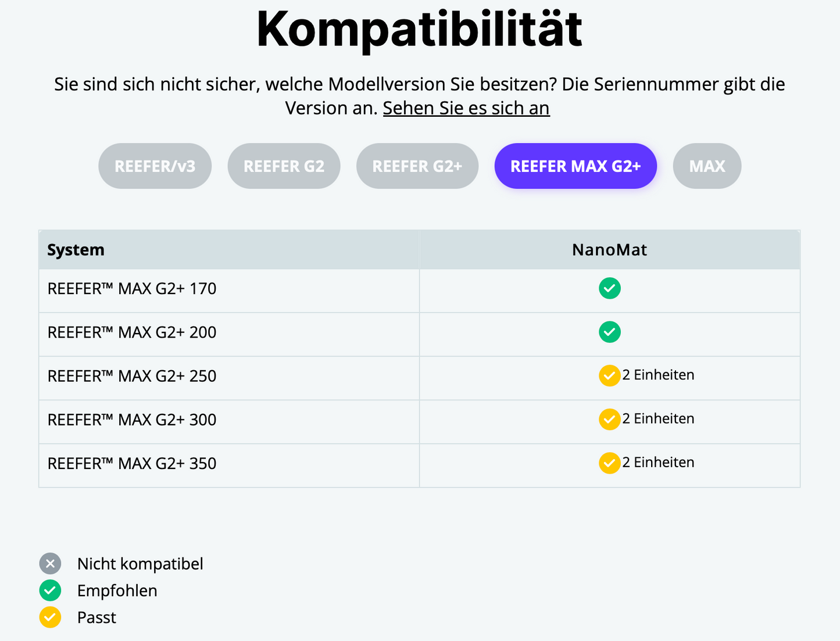The width and height of the screenshot is (840, 641).
Task: Click the System column header
Action: pos(76,250)
